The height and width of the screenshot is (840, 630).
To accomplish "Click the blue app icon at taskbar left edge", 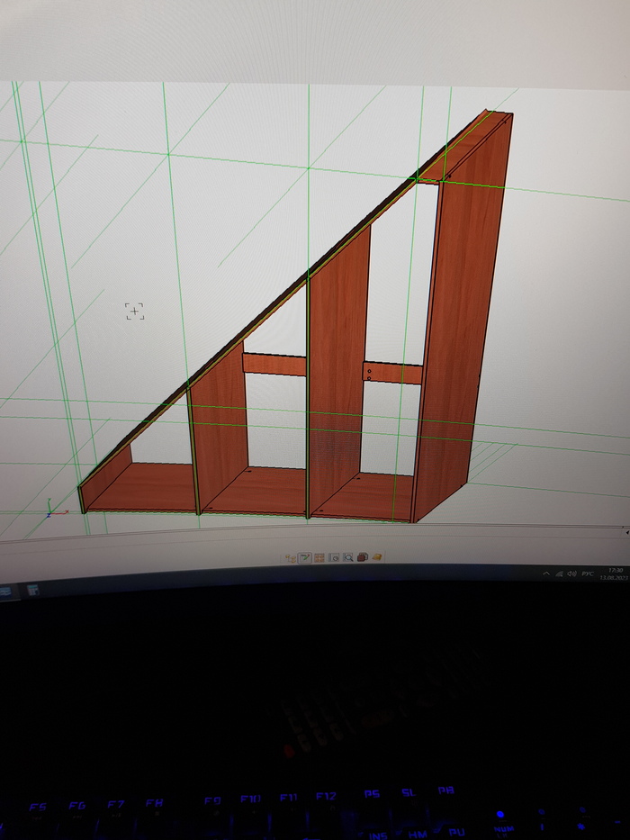I will 4,592.
